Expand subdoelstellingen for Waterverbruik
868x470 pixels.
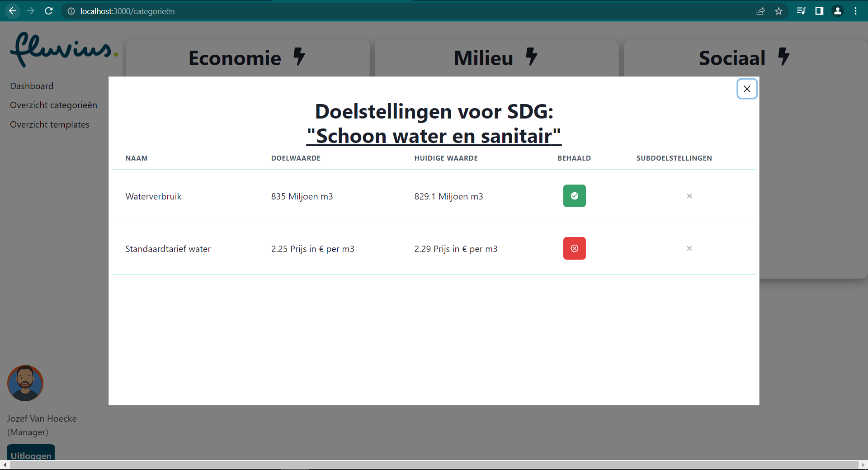tap(689, 196)
